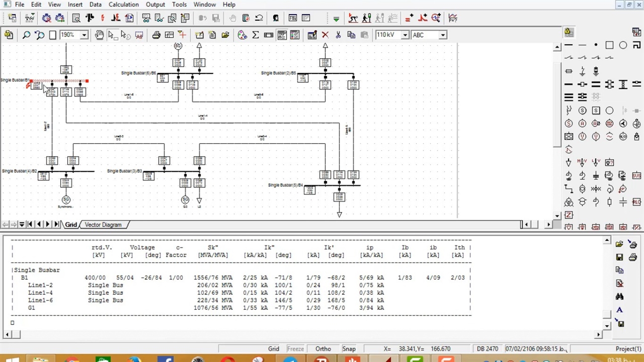Expand the 110 kV voltage level dropdown
This screenshot has width=644, height=362.
(405, 35)
